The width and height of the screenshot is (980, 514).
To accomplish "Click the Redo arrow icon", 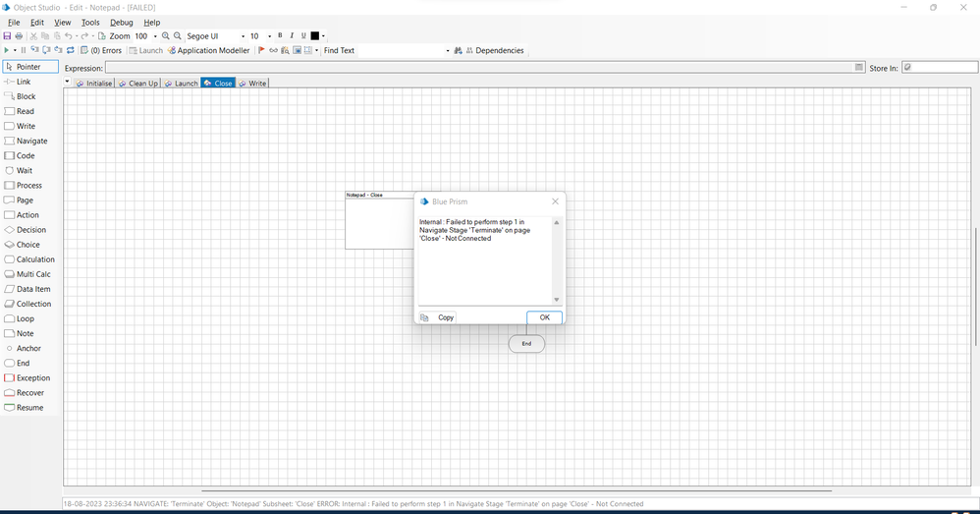I will tap(85, 36).
